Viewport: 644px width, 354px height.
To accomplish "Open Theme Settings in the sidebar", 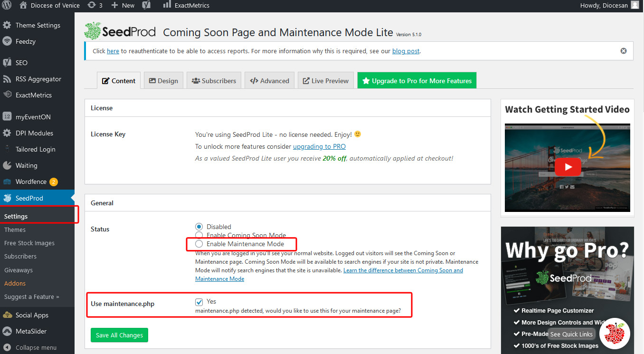I will pyautogui.click(x=38, y=25).
